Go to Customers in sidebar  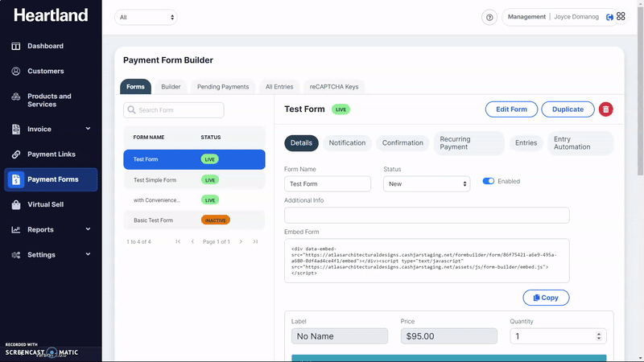click(45, 71)
